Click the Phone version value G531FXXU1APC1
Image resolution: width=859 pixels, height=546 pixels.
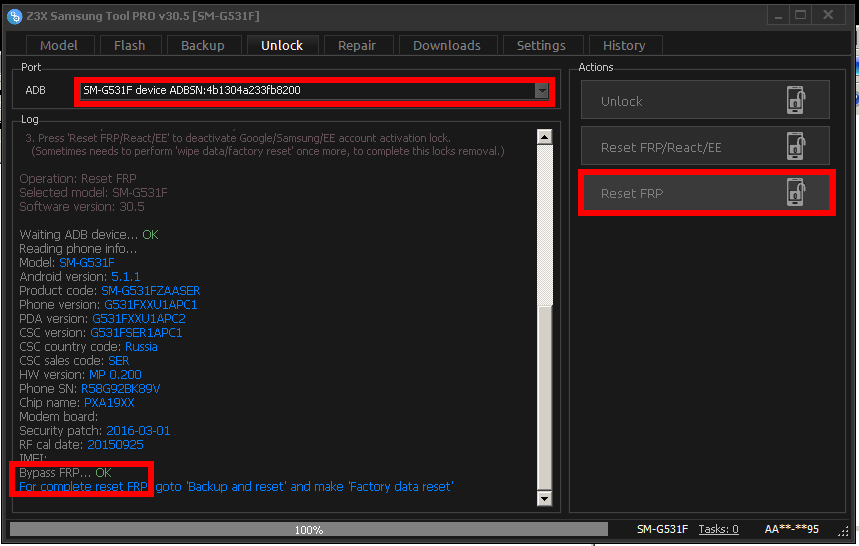[x=151, y=305]
